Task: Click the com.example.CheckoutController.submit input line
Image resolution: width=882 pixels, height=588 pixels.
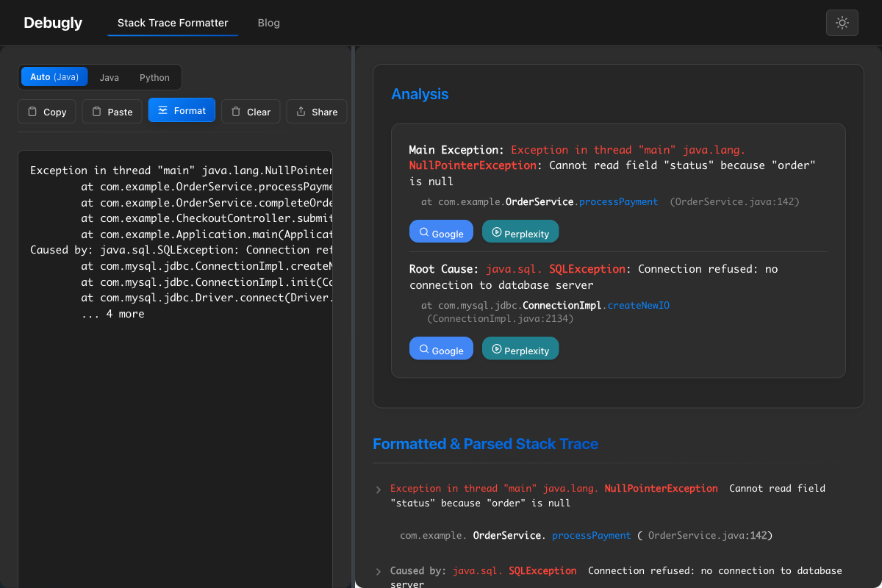Action: pos(207,218)
